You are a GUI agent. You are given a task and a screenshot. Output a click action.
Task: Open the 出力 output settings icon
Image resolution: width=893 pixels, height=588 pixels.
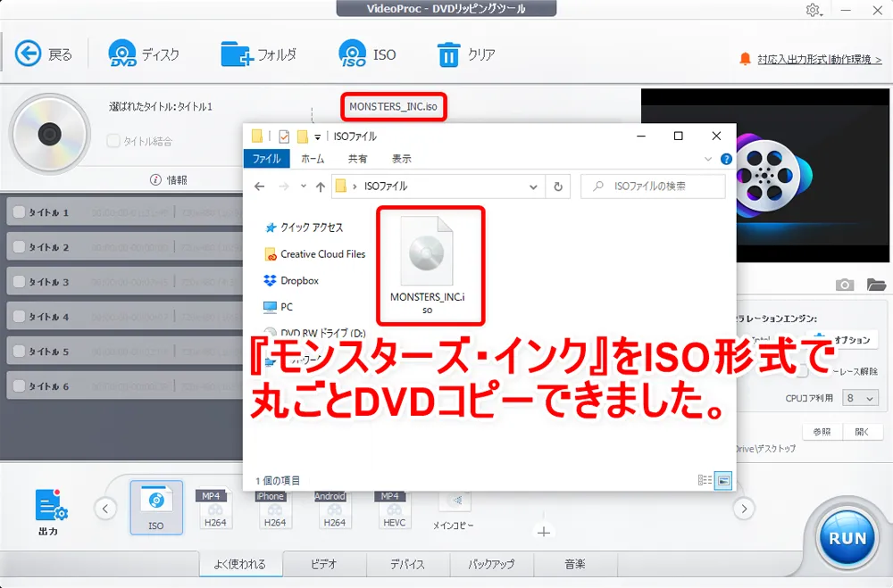[x=51, y=505]
